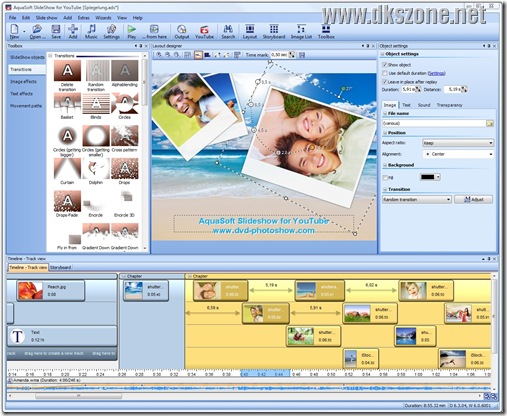
Task: Click the play 'from here' icon
Action: pos(154,31)
